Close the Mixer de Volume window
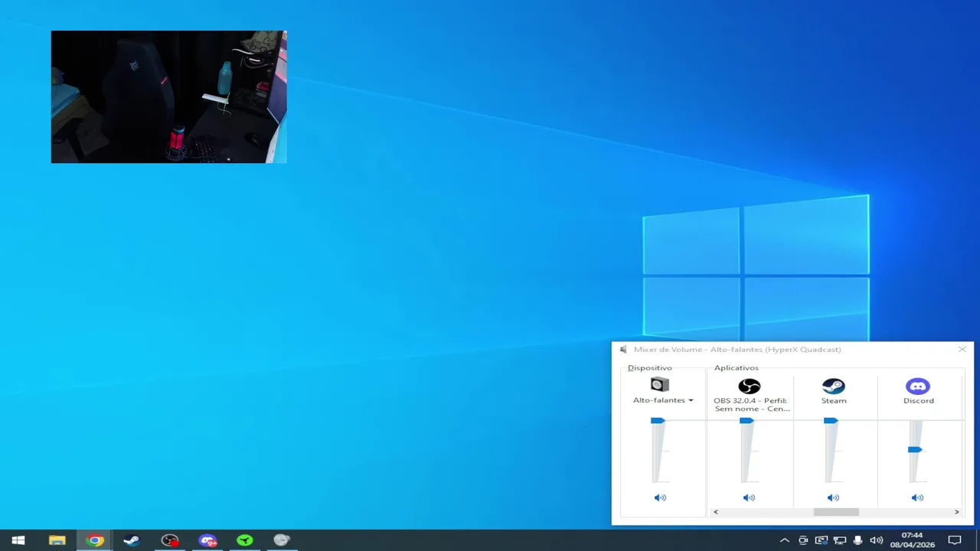Viewport: 980px width, 551px height. click(x=962, y=349)
